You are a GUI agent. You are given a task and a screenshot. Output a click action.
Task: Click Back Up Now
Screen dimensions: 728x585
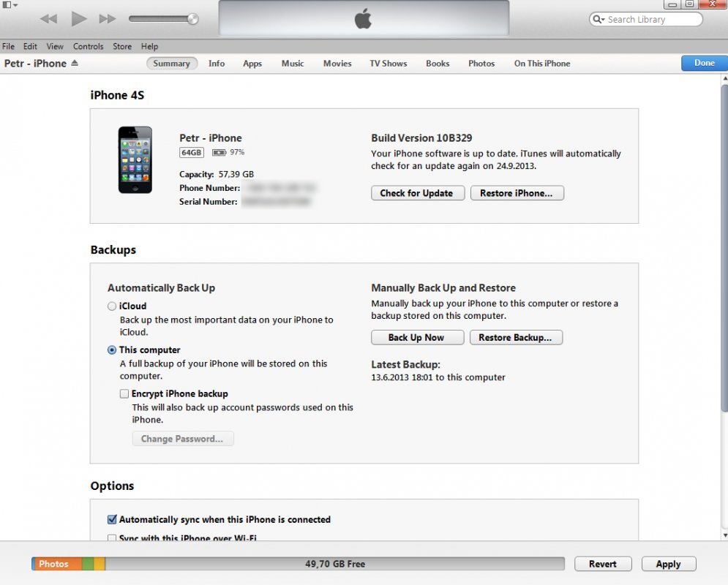click(x=417, y=337)
